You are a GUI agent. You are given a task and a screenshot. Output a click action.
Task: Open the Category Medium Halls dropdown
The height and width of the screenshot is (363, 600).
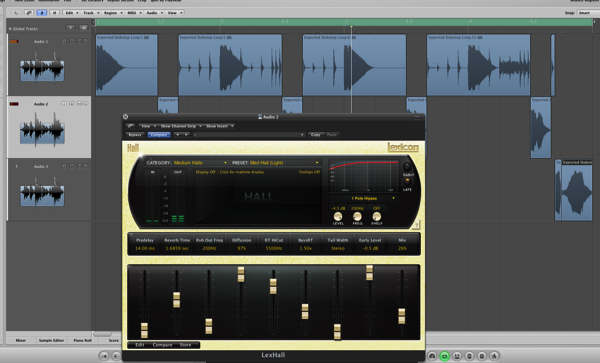coord(200,163)
